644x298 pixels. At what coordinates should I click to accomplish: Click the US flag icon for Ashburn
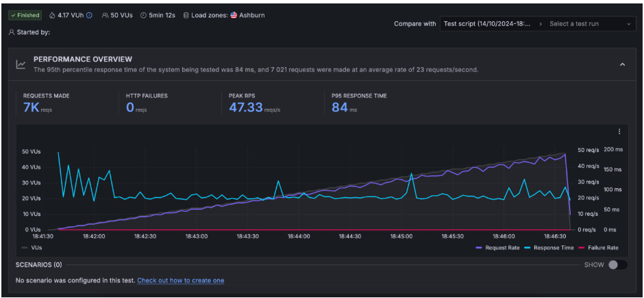point(234,15)
